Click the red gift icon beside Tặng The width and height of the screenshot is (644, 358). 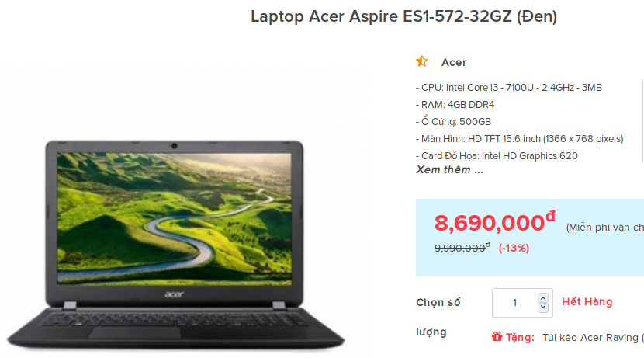pos(497,337)
